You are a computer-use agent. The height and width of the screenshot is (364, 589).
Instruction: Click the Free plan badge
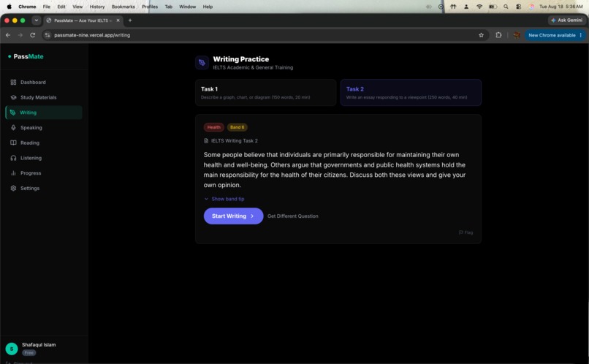pyautogui.click(x=29, y=353)
